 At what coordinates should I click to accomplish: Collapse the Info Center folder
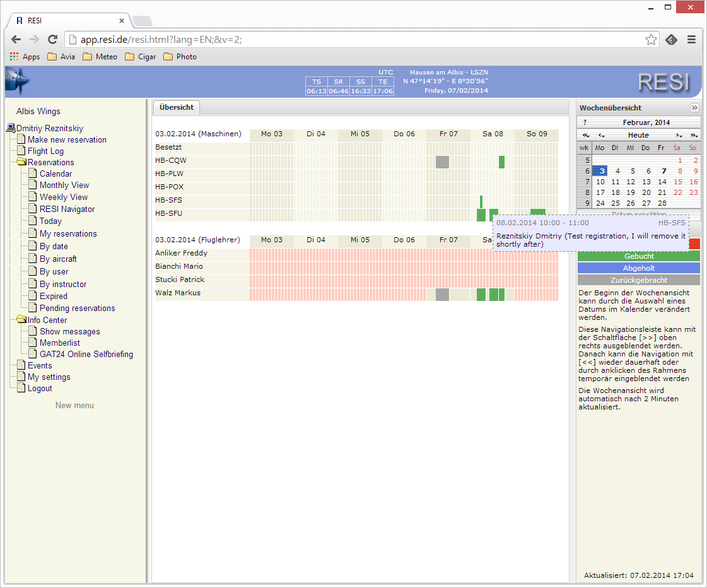21,320
